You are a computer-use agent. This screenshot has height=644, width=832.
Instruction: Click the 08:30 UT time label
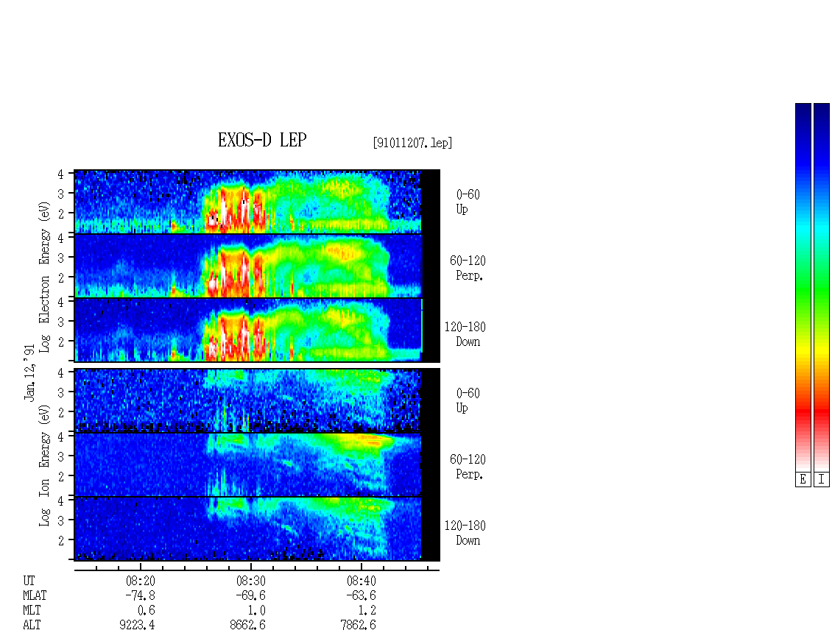click(x=250, y=581)
